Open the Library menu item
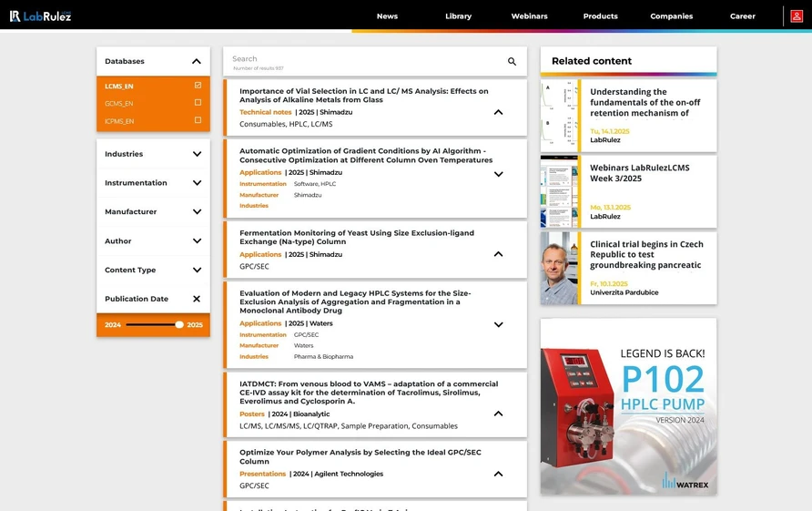The width and height of the screenshot is (812, 511). [458, 16]
